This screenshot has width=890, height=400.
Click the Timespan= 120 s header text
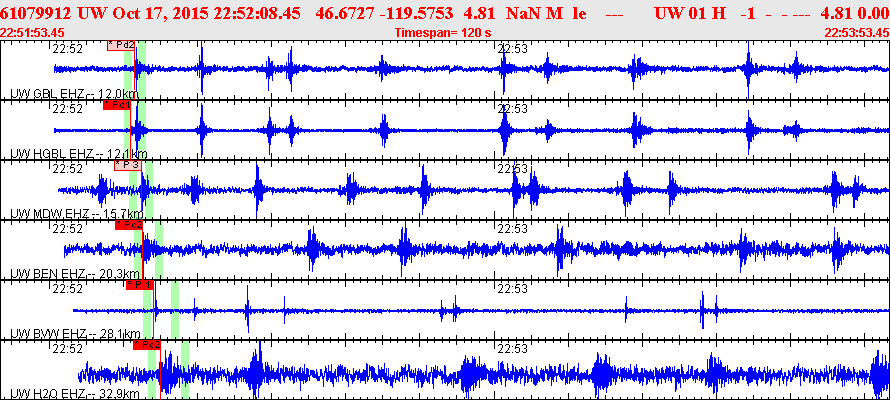pyautogui.click(x=443, y=32)
